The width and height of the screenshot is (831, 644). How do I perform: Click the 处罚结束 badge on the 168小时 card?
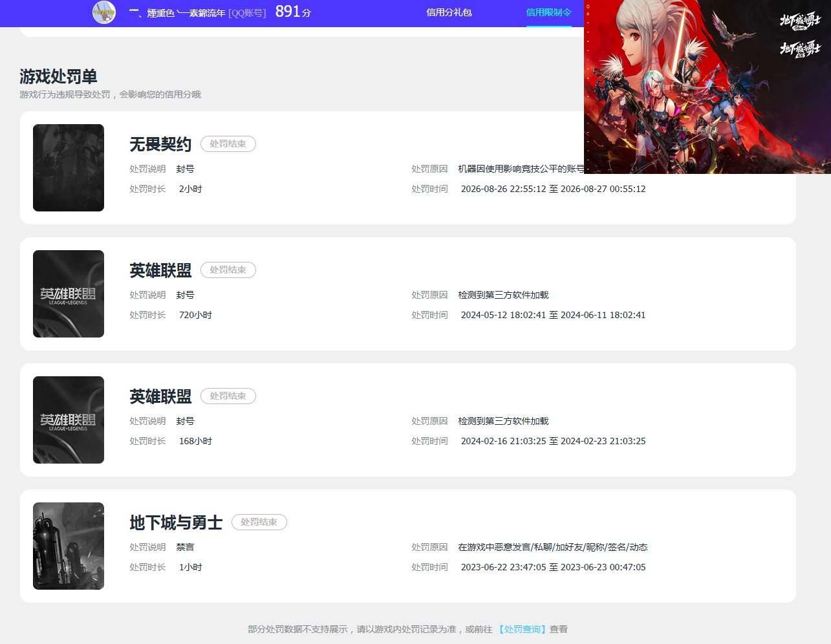click(x=228, y=396)
